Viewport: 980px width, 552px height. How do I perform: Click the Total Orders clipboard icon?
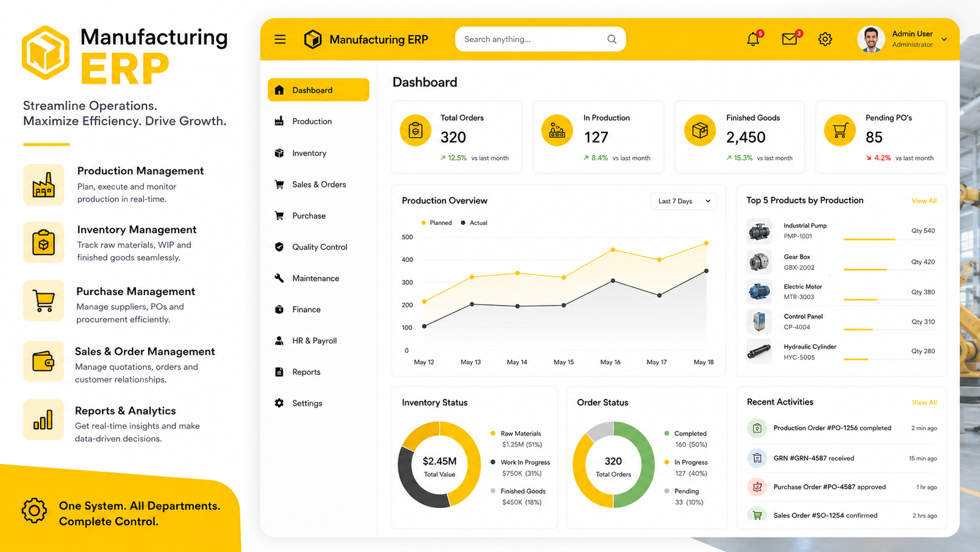[416, 130]
